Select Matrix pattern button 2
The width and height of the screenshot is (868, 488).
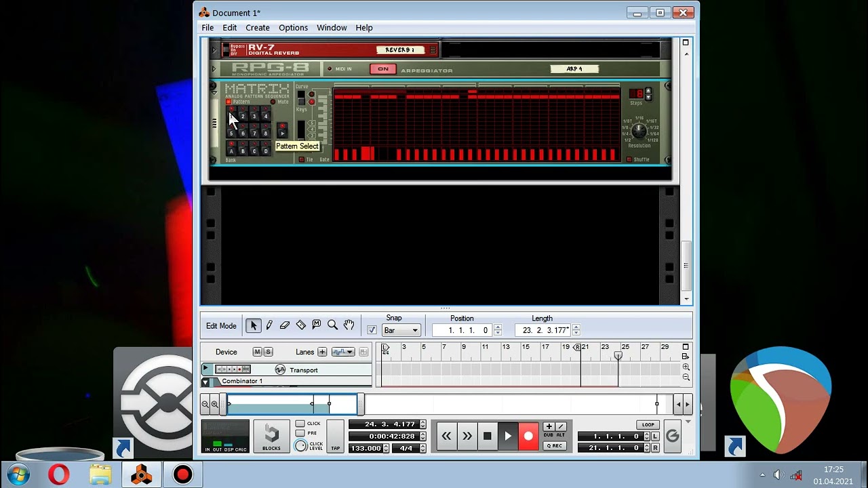[243, 115]
